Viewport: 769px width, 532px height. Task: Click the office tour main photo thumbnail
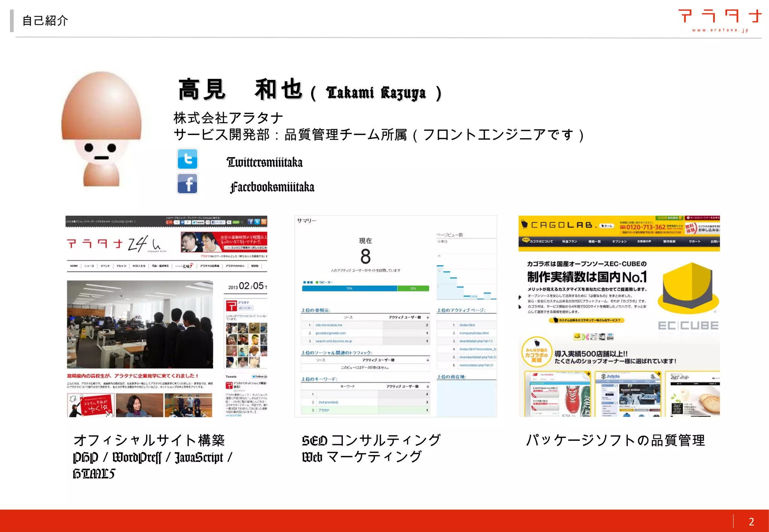pyautogui.click(x=140, y=325)
